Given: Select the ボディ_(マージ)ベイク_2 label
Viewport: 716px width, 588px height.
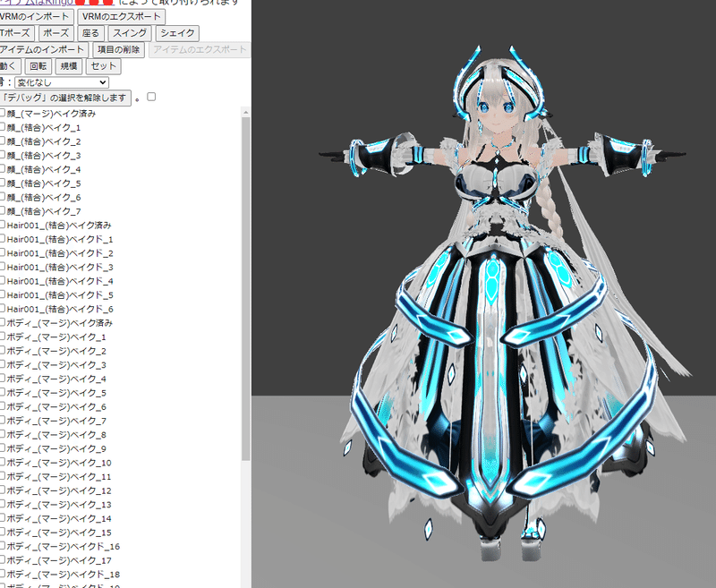Looking at the screenshot, I should (x=56, y=351).
